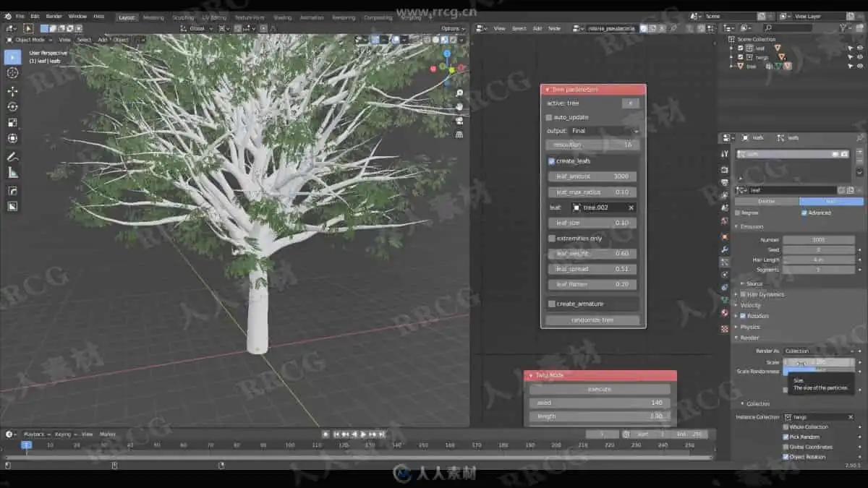Adjust the leaf_spread slider field
Viewport: 868px width, 488px height.
click(x=592, y=269)
